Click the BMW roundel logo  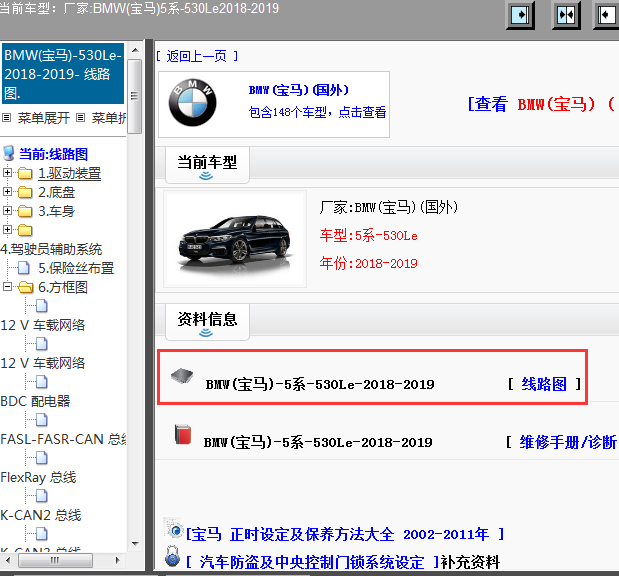192,103
